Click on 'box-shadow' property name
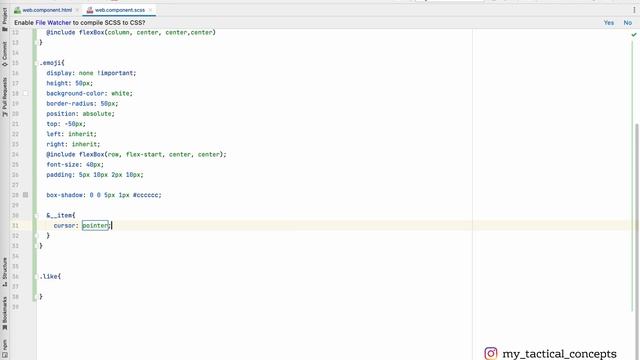This screenshot has width=640, height=360. 64,195
